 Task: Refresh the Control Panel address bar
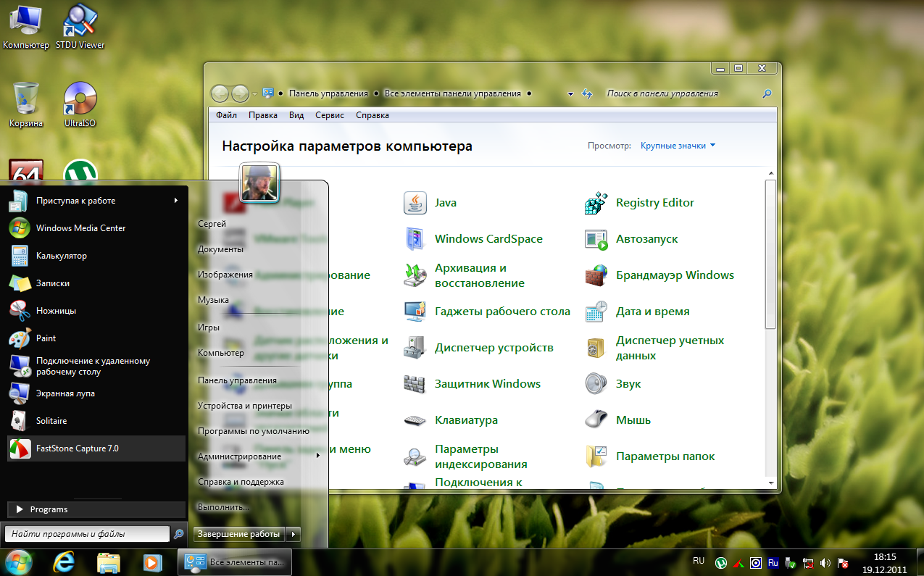(x=588, y=93)
